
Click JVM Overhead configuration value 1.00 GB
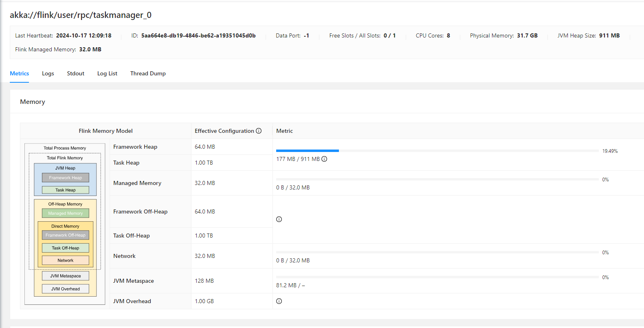point(204,301)
